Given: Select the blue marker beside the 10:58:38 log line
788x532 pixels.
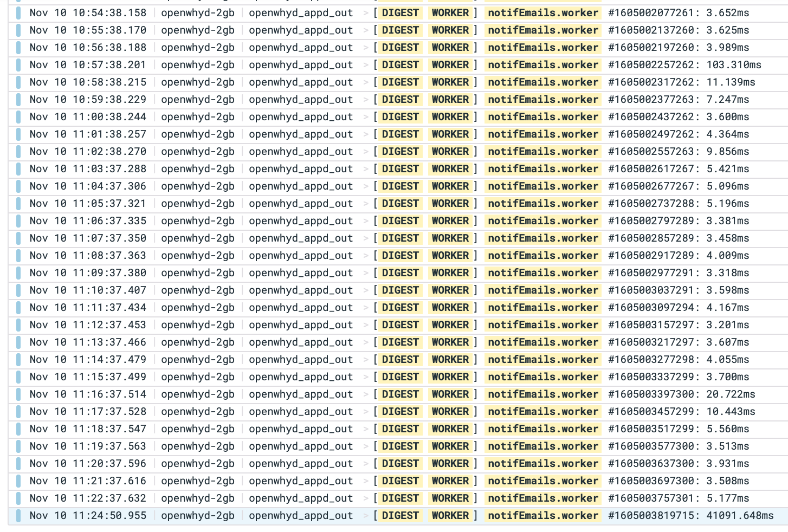Looking at the screenshot, I should click(19, 82).
